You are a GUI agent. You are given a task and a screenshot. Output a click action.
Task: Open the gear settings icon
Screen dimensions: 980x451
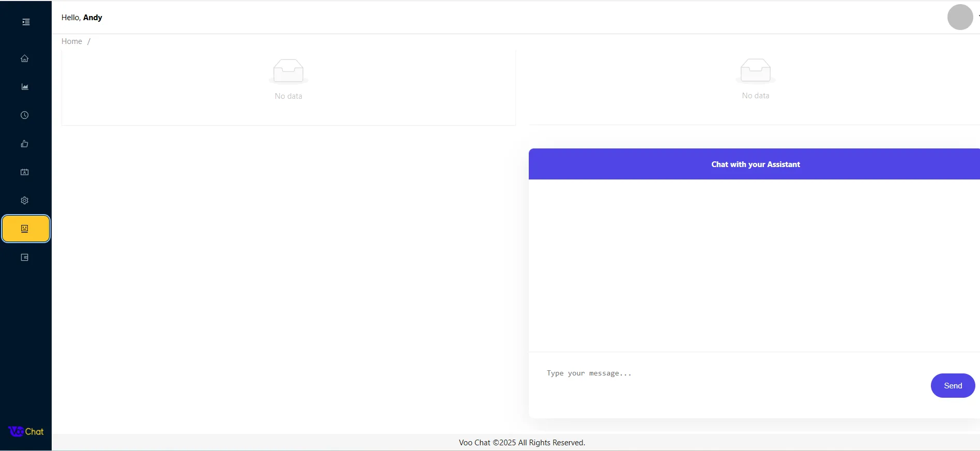24,201
